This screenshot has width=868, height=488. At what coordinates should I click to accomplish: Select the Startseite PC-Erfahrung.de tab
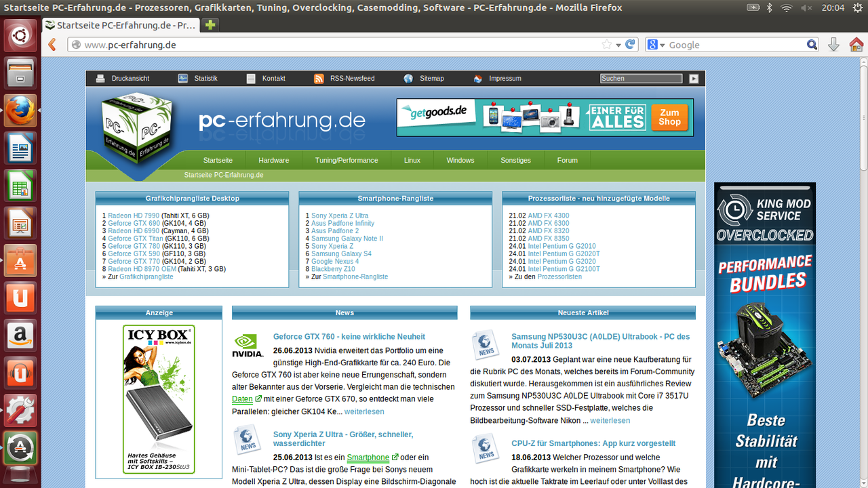point(121,25)
